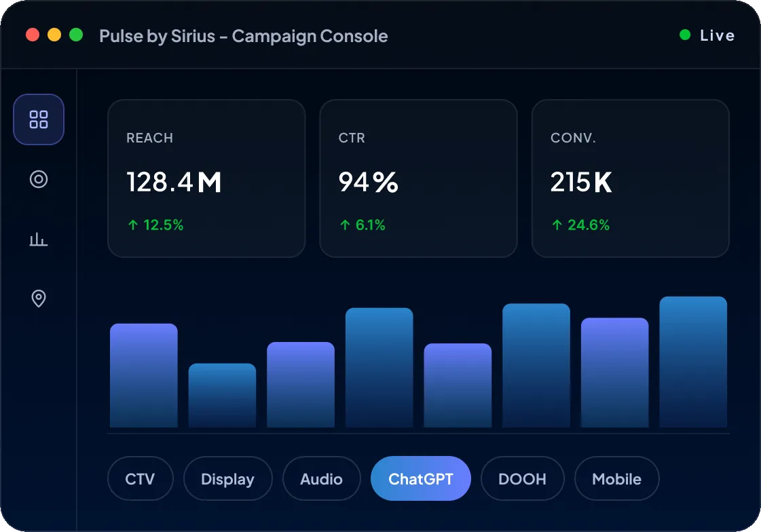Click the location pin sidebar icon
Viewport: 761px width, 532px height.
click(38, 299)
